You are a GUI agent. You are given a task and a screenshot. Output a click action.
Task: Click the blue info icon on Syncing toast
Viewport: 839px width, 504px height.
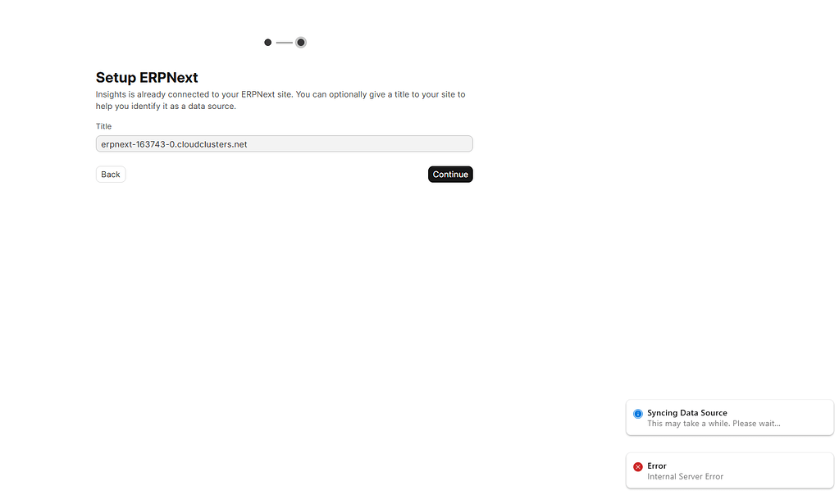pyautogui.click(x=638, y=414)
